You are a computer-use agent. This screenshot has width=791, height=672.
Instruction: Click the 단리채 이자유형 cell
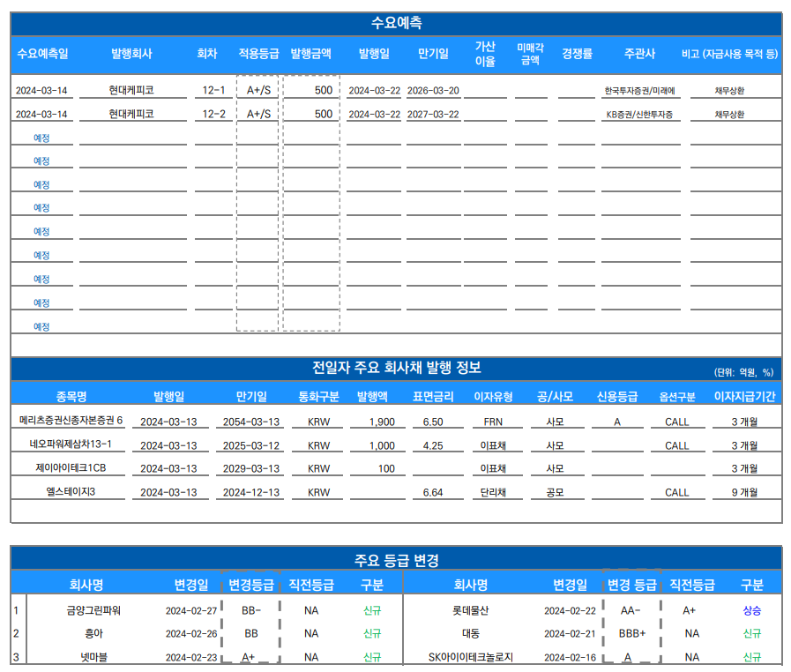(x=493, y=492)
